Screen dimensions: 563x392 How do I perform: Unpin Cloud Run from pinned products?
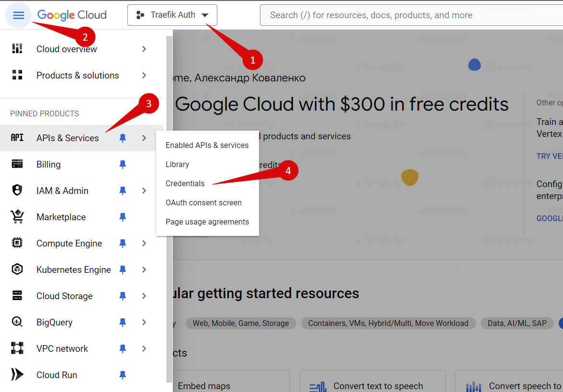[x=123, y=375]
